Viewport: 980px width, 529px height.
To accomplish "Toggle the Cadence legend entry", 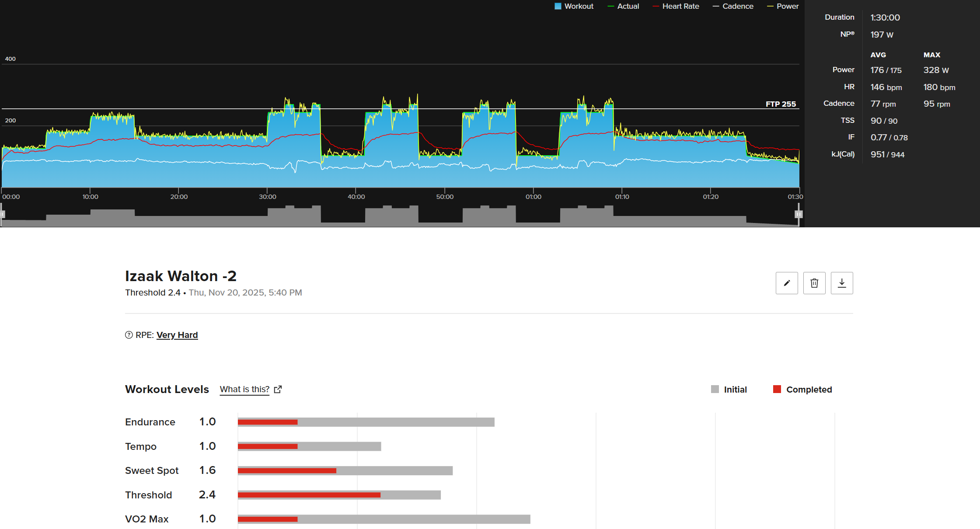I will click(733, 6).
